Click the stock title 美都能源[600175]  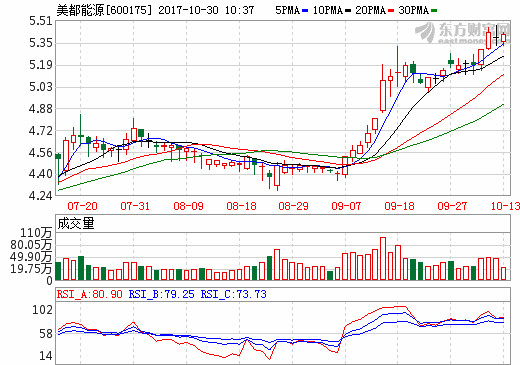(x=104, y=10)
